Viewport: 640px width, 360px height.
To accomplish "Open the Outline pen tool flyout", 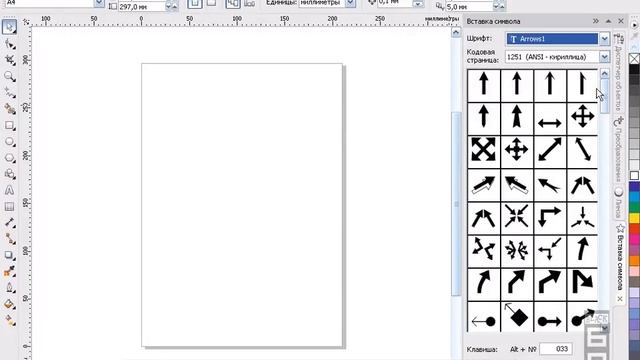I will 9,288.
